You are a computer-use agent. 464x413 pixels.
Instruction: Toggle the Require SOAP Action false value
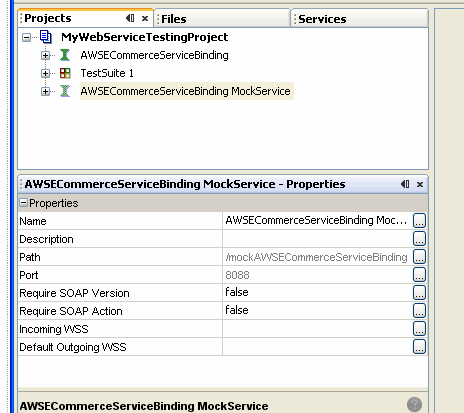317,311
